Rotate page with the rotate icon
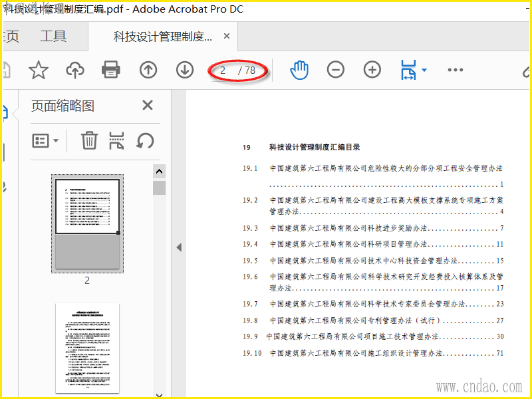532x399 pixels. 145,140
